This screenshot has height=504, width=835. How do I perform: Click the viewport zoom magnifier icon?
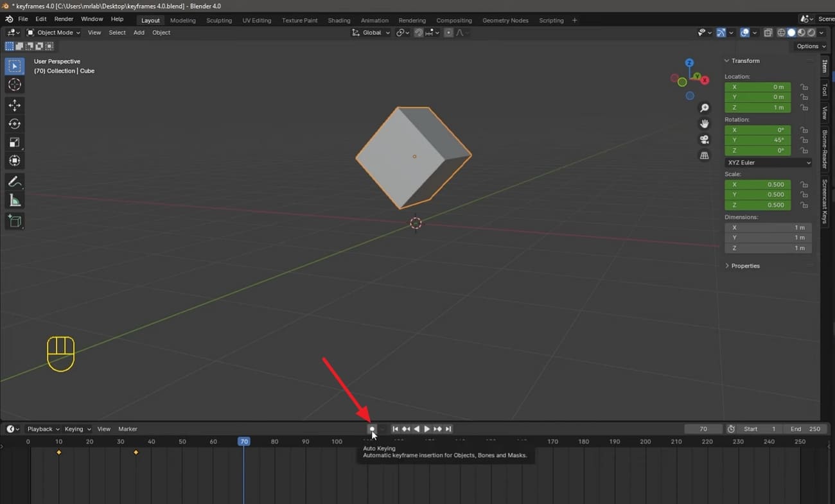coord(705,109)
